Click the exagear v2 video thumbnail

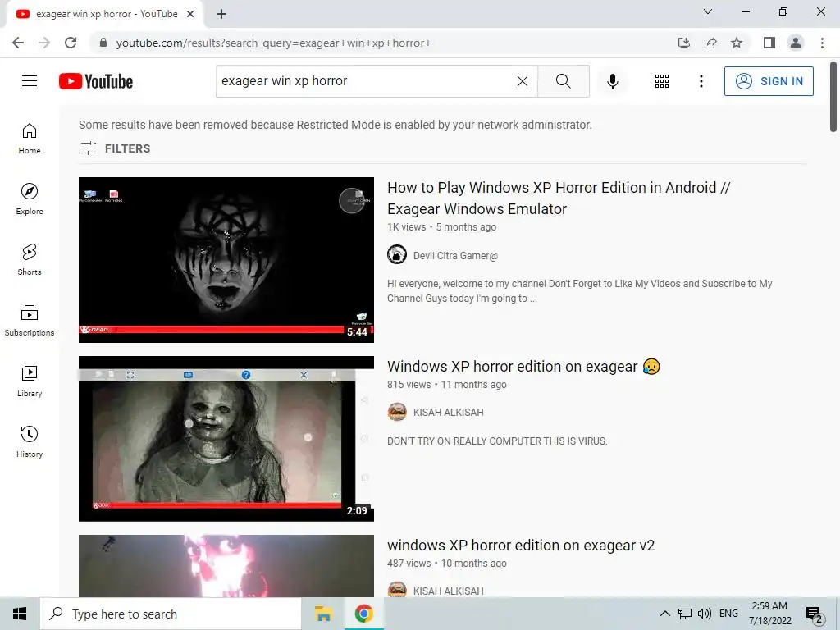click(226, 566)
